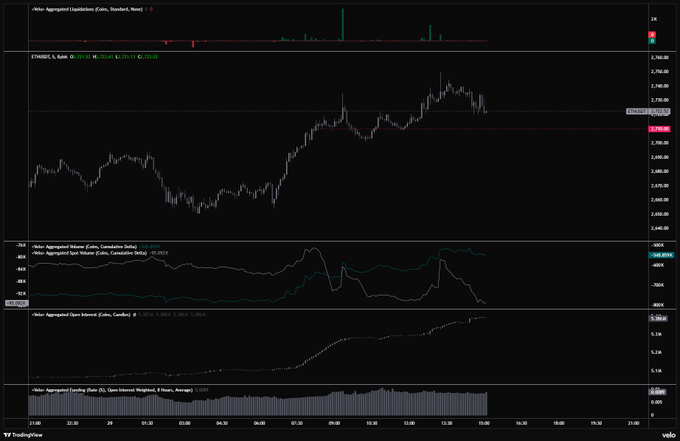Click the 2K liquidations scale label
Image resolution: width=680 pixels, height=441 pixels.
point(654,19)
